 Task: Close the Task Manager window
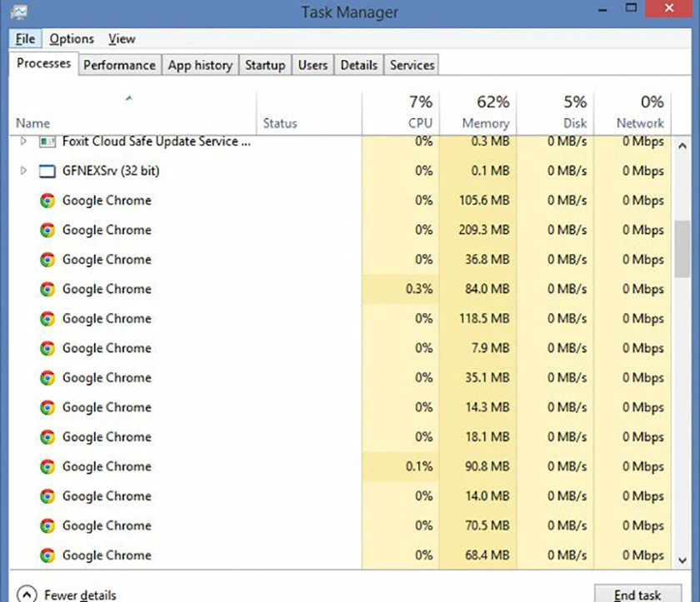(x=668, y=8)
